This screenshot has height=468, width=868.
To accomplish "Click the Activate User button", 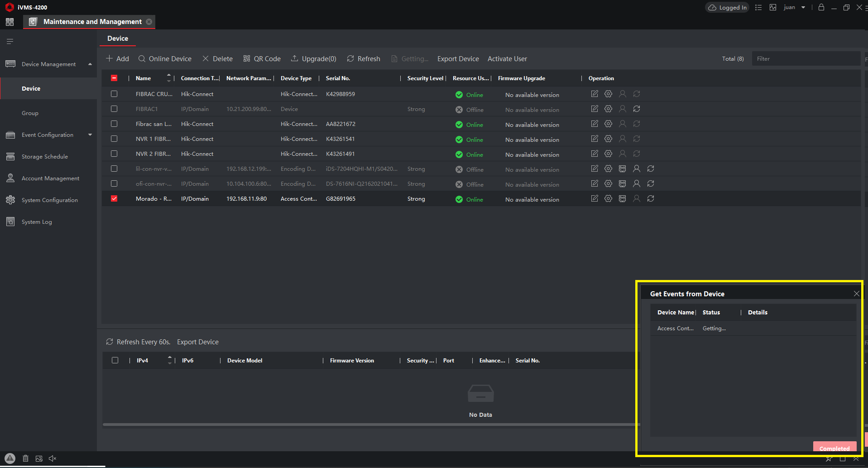I will point(507,59).
